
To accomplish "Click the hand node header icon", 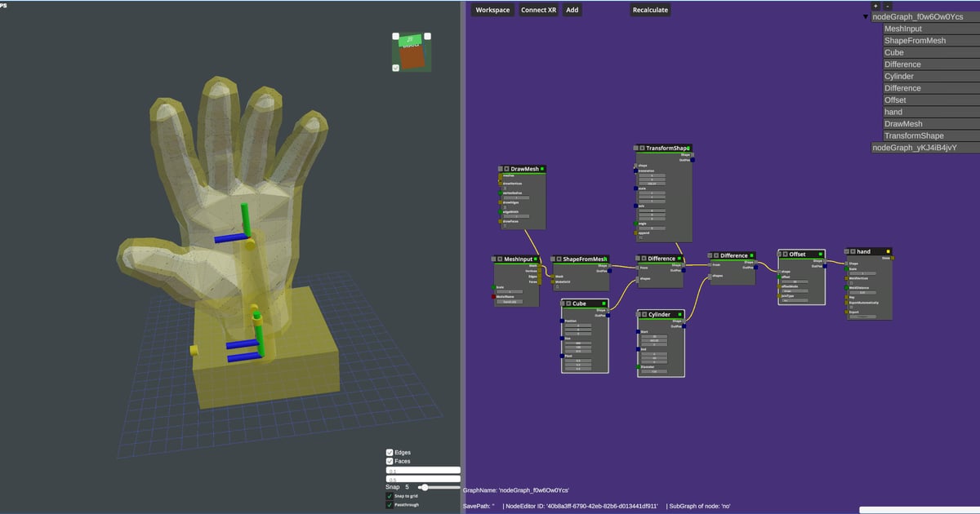I will point(853,251).
